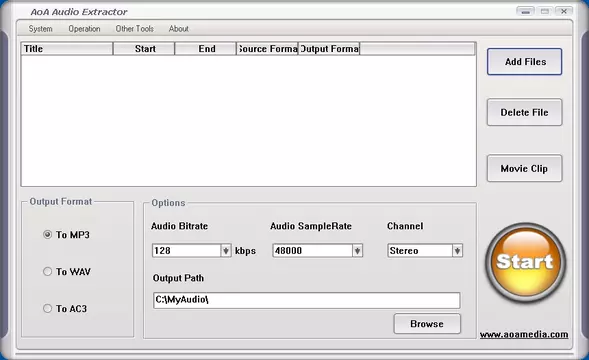Image resolution: width=589 pixels, height=360 pixels.
Task: Click Browse to choose output folder
Action: 427,324
